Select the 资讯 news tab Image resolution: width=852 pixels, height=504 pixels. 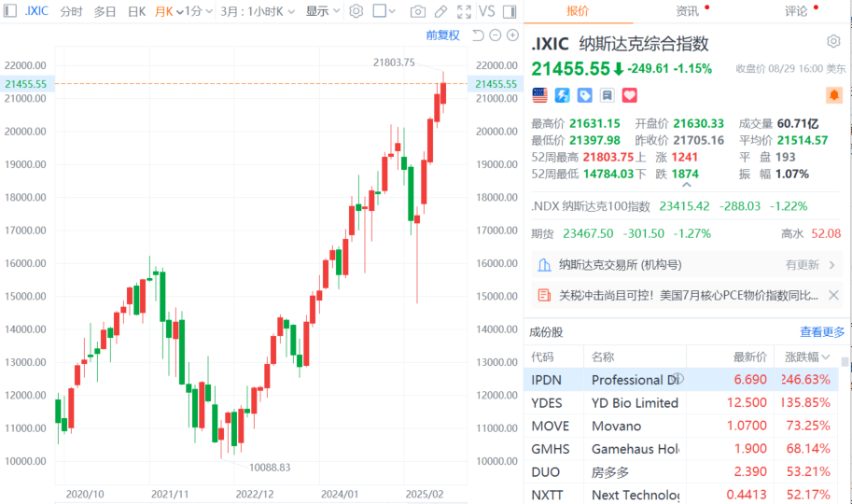pyautogui.click(x=687, y=11)
